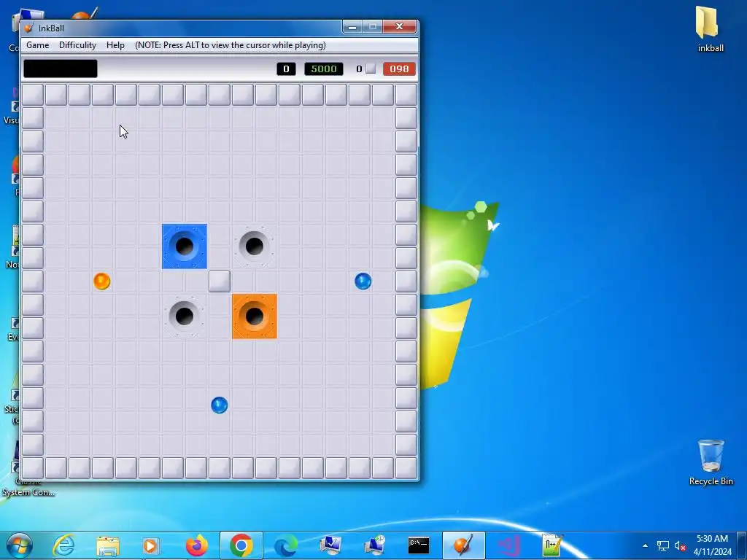Click the red 098 countdown timer
Viewport: 747px width, 560px height.
pos(399,69)
